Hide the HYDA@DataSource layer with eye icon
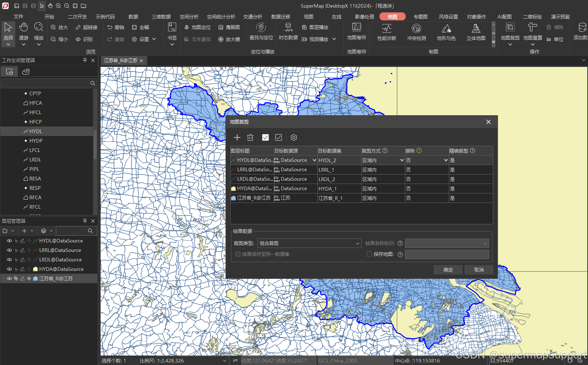This screenshot has height=365, width=588. (x=9, y=269)
